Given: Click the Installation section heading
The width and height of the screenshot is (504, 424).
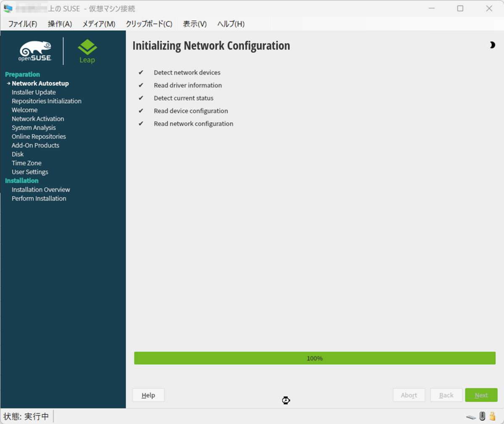Looking at the screenshot, I should (21, 181).
